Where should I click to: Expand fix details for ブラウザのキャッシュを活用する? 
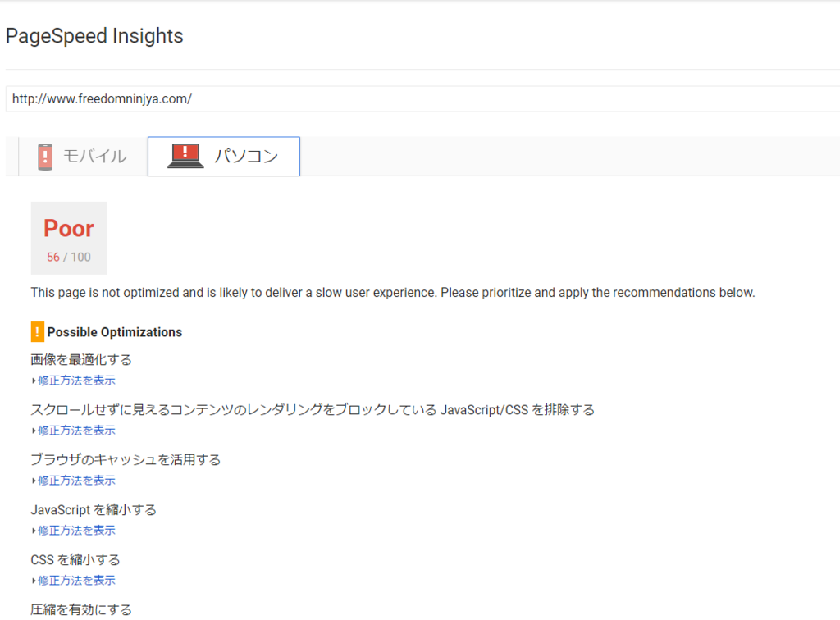coord(76,481)
